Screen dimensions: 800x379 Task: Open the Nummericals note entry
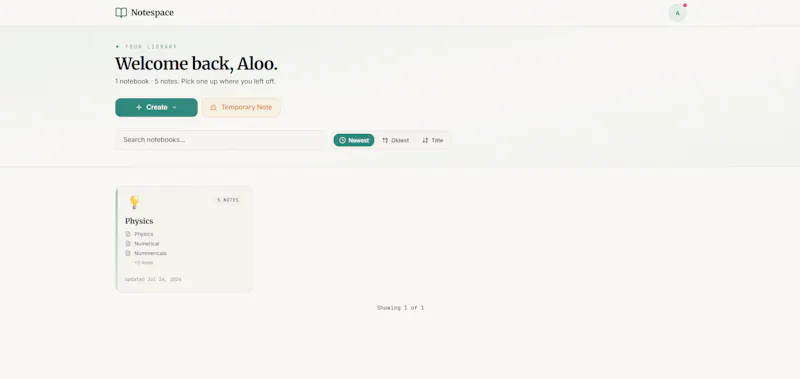(x=150, y=254)
